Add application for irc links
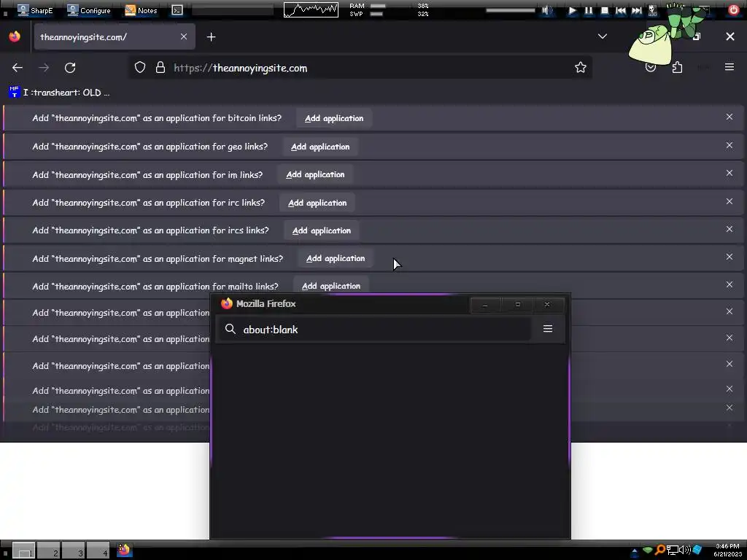Screen dimensions: 747x560 (x=317, y=203)
